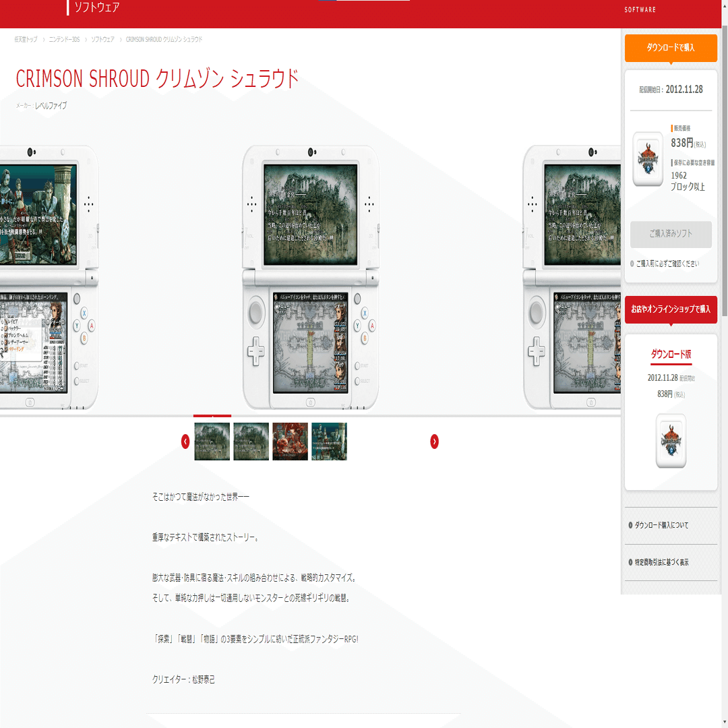This screenshot has width=728, height=728.
Task: Click the next-slide red arrow button
Action: tap(434, 442)
